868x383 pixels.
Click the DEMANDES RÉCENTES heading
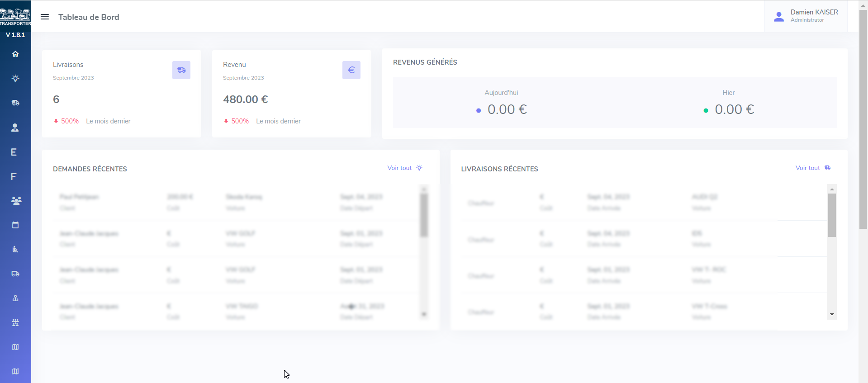[90, 169]
